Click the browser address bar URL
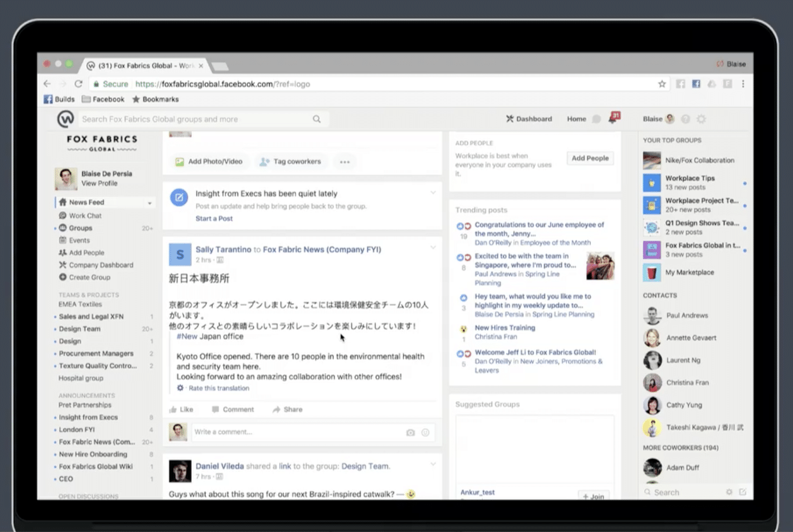The image size is (793, 532). (x=223, y=84)
